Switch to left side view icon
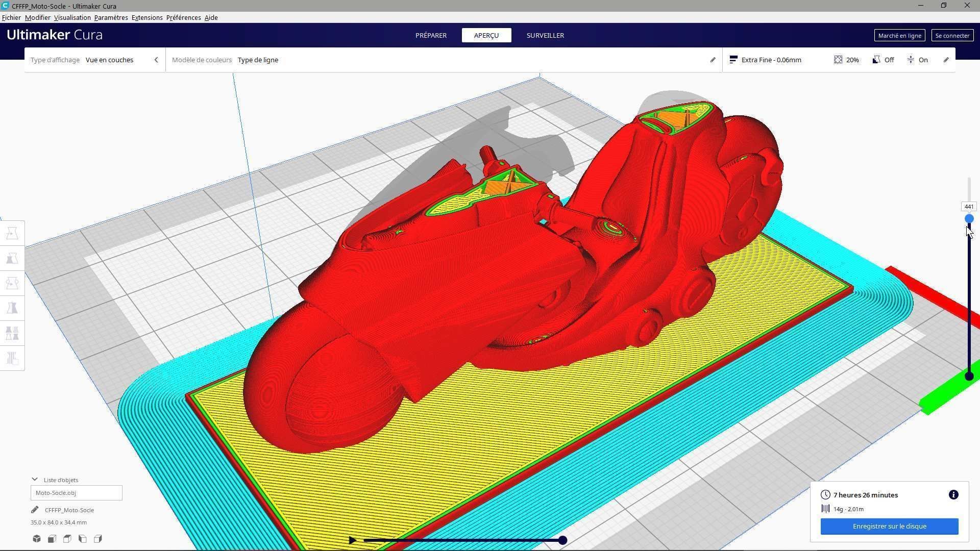 (x=83, y=539)
